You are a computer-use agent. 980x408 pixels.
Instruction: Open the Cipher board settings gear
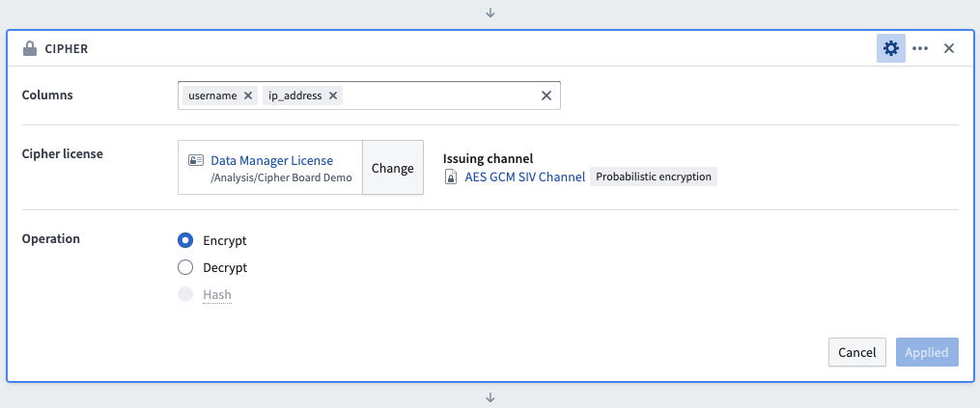pyautogui.click(x=890, y=48)
